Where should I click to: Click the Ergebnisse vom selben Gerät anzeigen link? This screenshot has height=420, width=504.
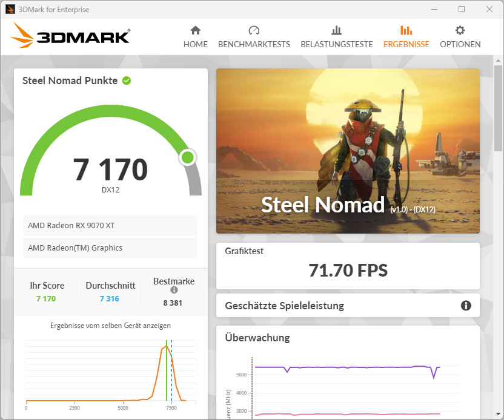pyautogui.click(x=110, y=326)
